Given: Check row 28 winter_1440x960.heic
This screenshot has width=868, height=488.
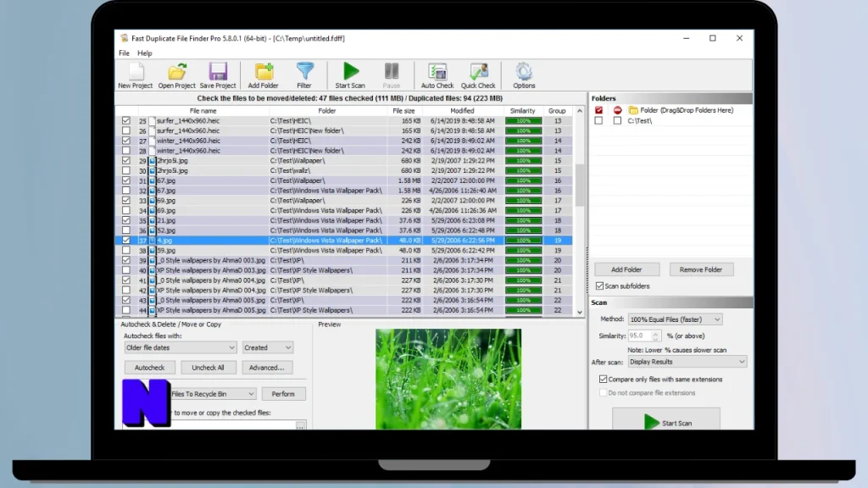Looking at the screenshot, I should pos(126,151).
